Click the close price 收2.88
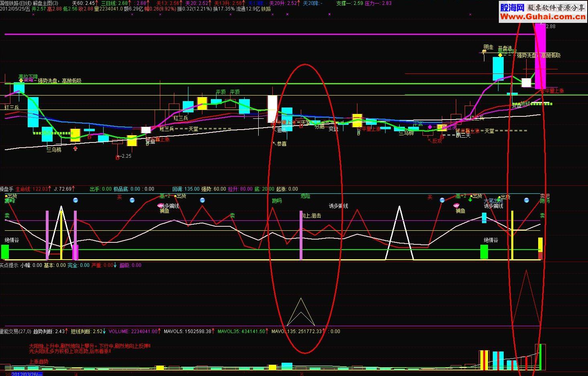The width and height of the screenshot is (588, 376). point(86,9)
